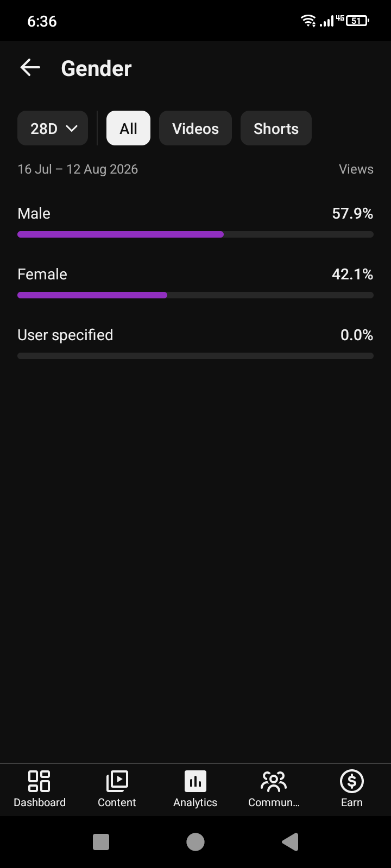Click the chevron in the 28D selector
Viewport: 391px width, 868px height.
(72, 129)
